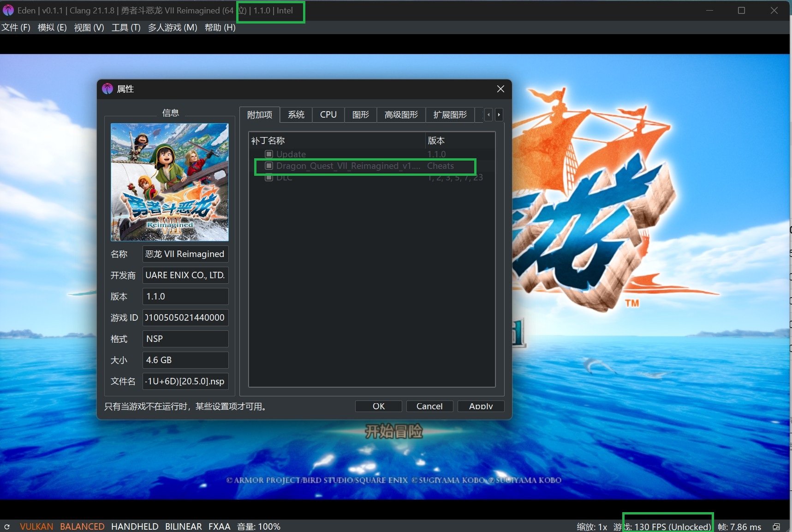
Task: Toggle the Update patch checkbox
Action: (x=269, y=154)
